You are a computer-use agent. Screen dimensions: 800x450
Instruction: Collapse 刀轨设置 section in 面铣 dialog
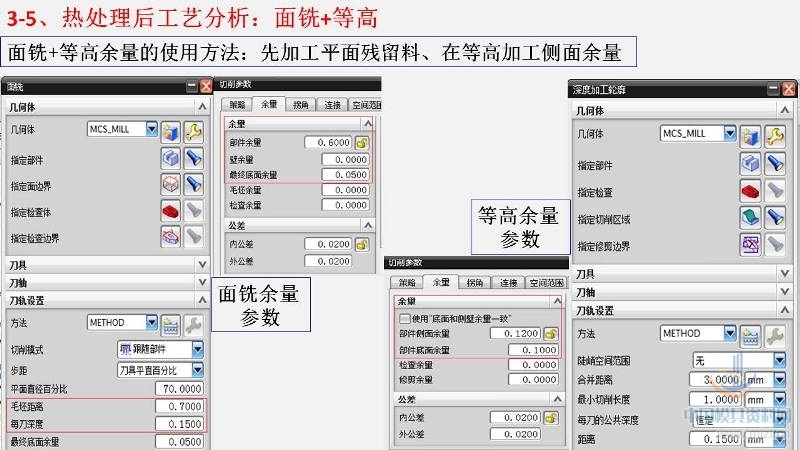point(202,299)
